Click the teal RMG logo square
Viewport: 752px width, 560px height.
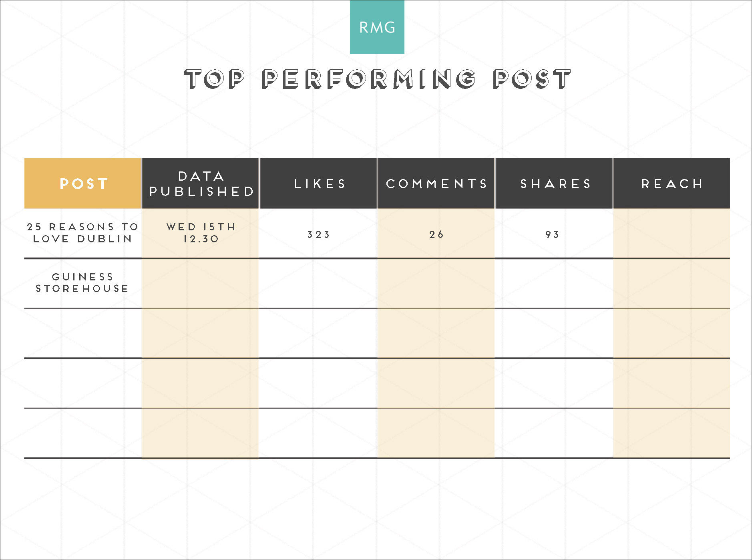[377, 27]
